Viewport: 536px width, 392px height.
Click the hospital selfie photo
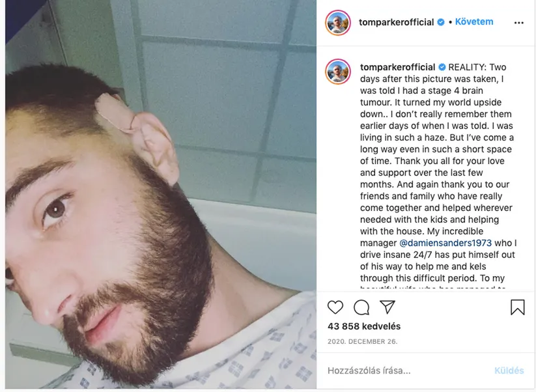[x=161, y=194]
